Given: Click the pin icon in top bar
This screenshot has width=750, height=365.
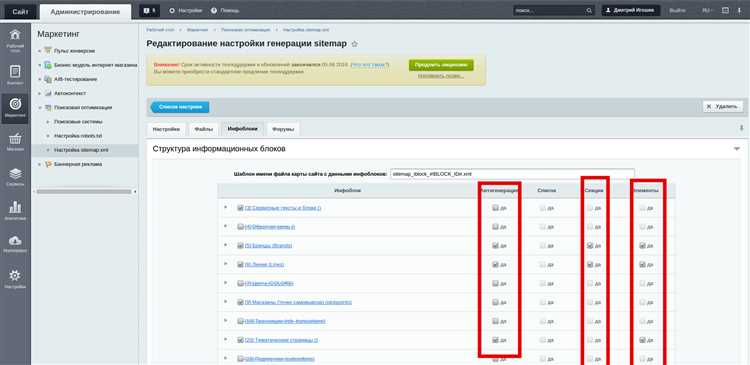Looking at the screenshot, I should pos(739,11).
